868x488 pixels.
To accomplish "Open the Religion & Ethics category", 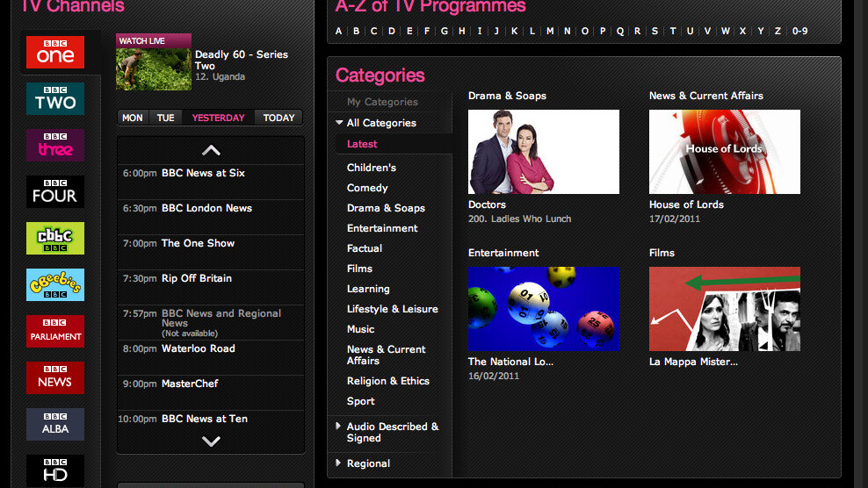I will pyautogui.click(x=388, y=381).
